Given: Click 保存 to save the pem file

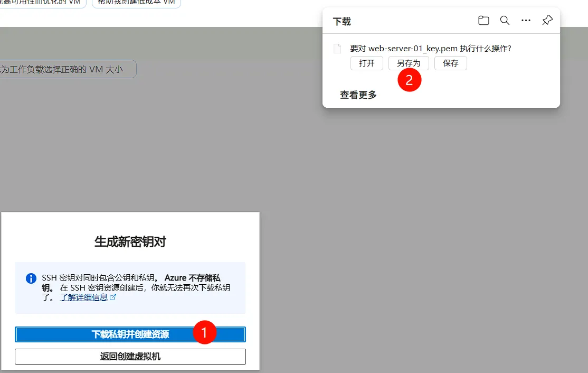Looking at the screenshot, I should [450, 63].
